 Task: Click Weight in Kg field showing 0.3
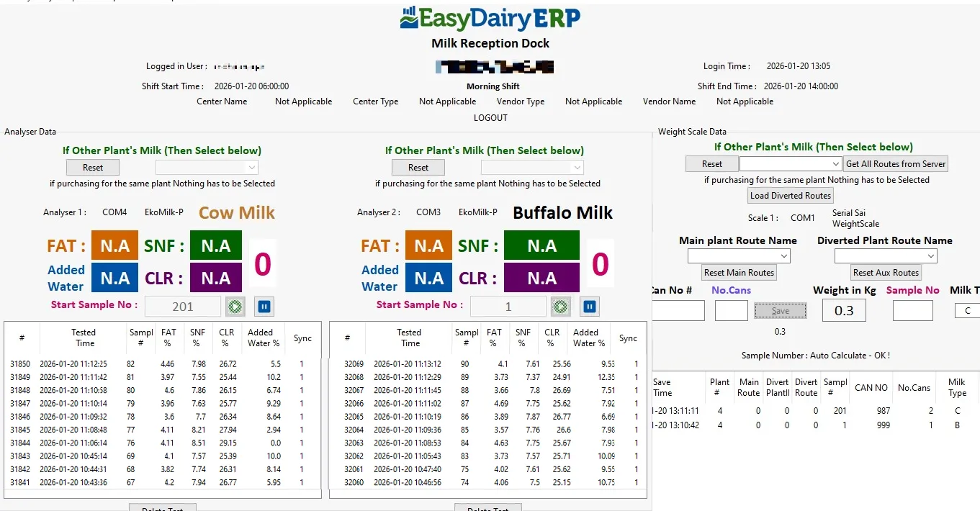coord(844,310)
